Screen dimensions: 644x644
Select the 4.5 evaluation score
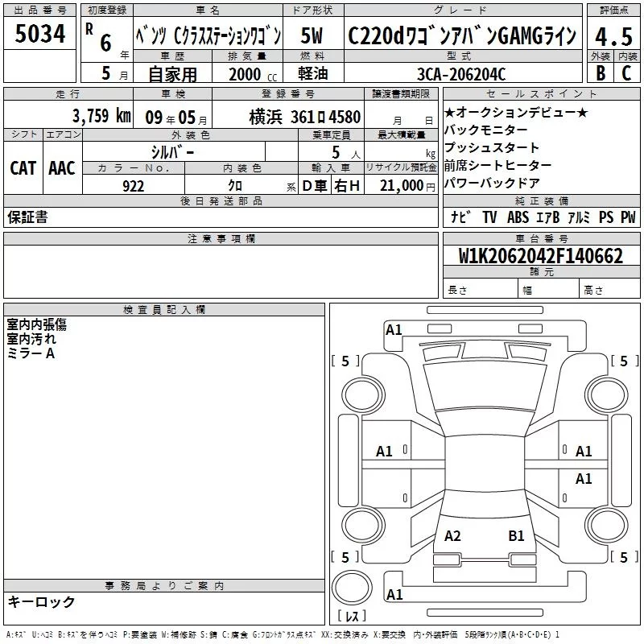pyautogui.click(x=613, y=36)
